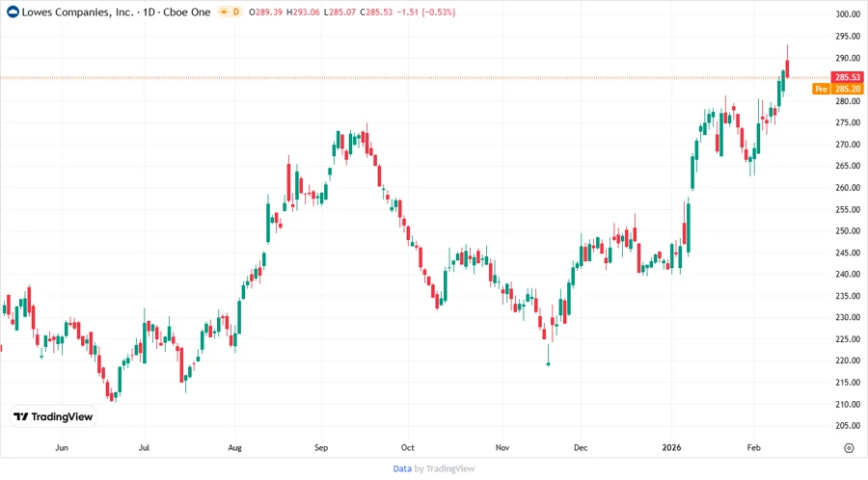The height and width of the screenshot is (480, 868).
Task: Click the Dec label on time axis
Action: point(581,447)
